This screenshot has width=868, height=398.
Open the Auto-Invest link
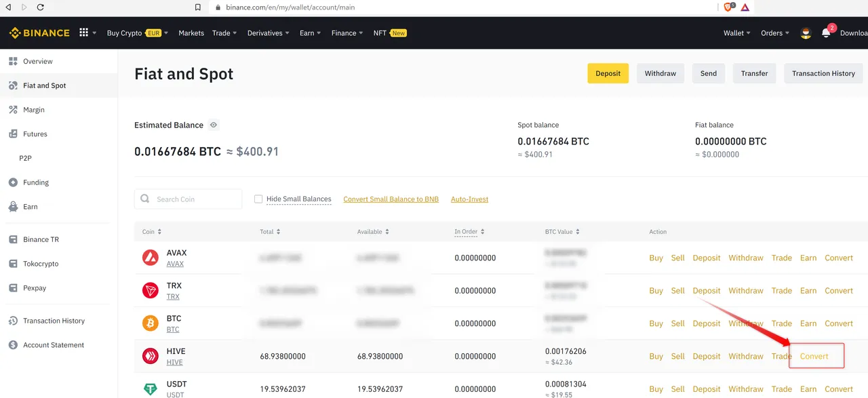tap(469, 199)
